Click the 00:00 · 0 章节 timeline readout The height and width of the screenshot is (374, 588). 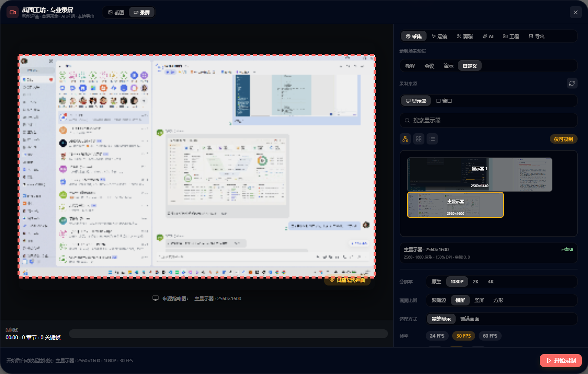(33, 337)
